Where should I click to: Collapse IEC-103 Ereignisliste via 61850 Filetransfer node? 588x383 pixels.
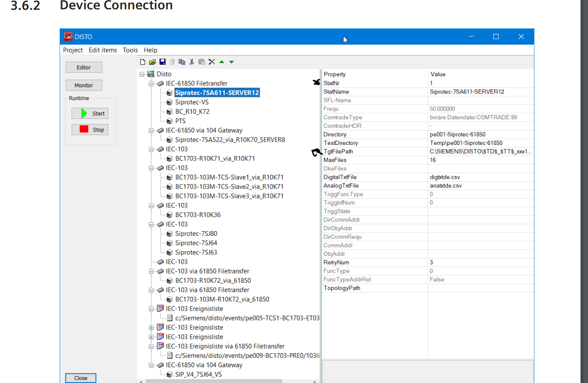[x=151, y=346]
